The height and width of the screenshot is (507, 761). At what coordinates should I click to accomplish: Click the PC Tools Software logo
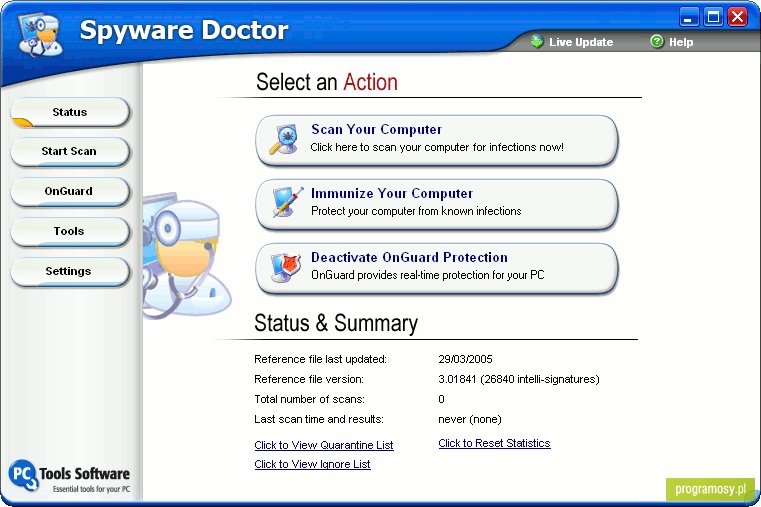[69, 476]
